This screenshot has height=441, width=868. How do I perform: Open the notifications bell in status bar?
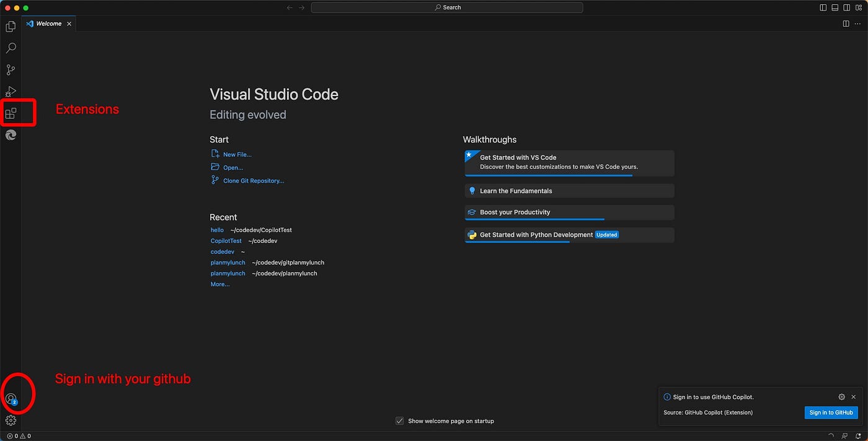point(858,436)
